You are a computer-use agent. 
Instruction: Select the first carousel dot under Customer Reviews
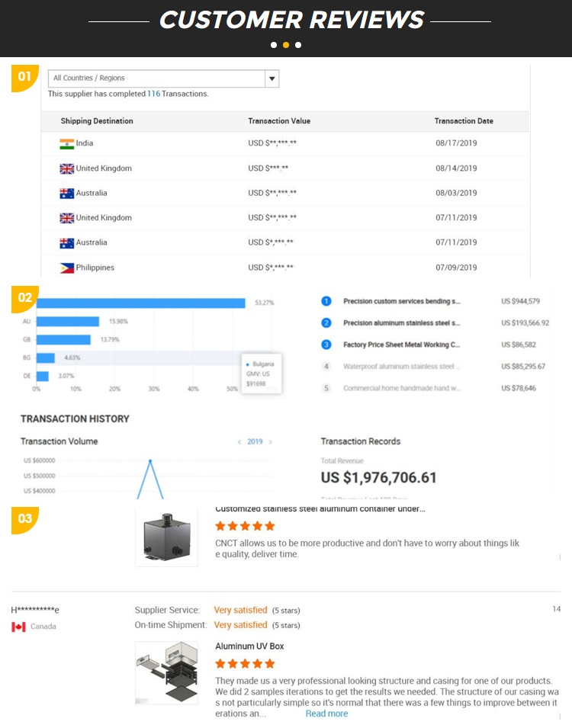[274, 45]
